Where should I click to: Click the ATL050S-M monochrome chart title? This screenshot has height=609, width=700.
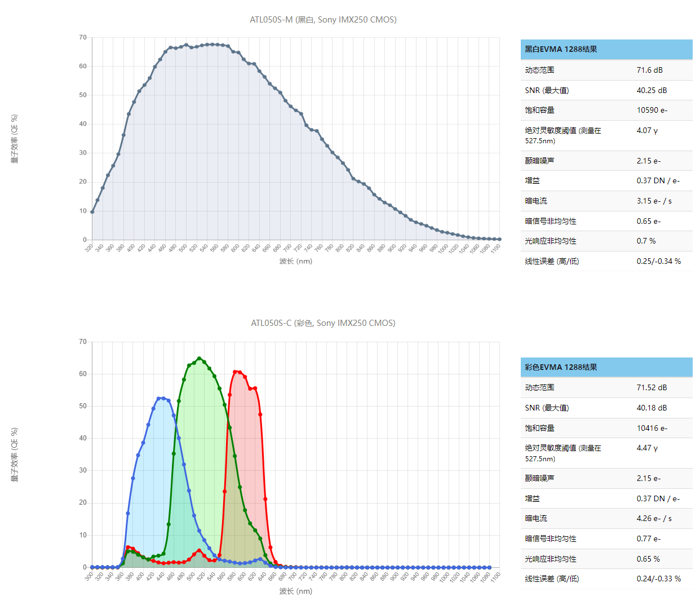(x=323, y=20)
